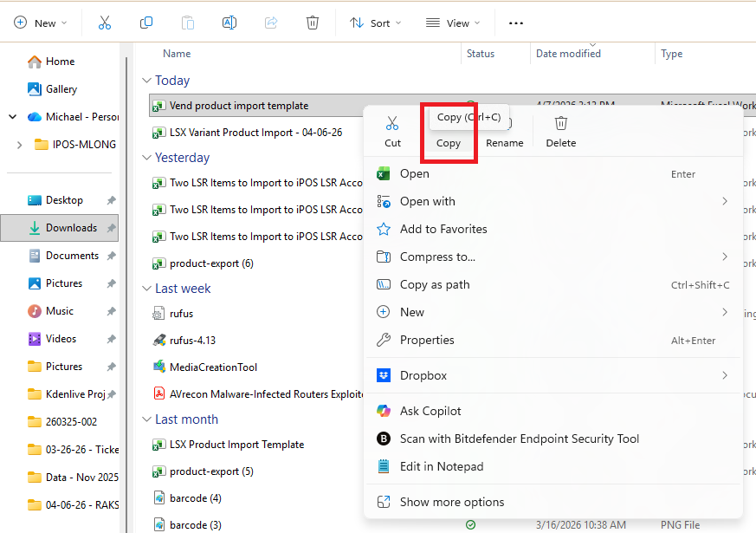Collapse the Today group

[x=146, y=80]
